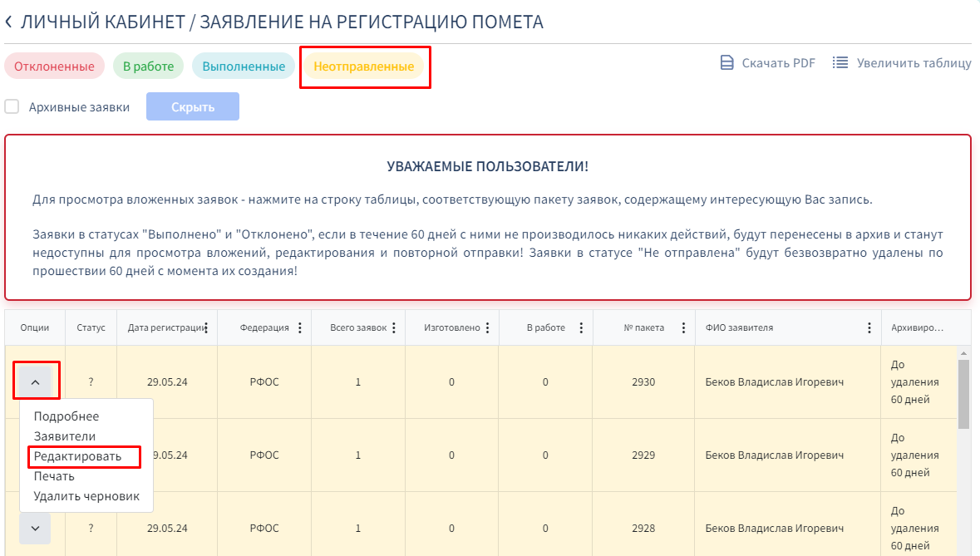This screenshot has width=980, height=556.
Task: Collapse options menu for package 2930
Action: 35,382
